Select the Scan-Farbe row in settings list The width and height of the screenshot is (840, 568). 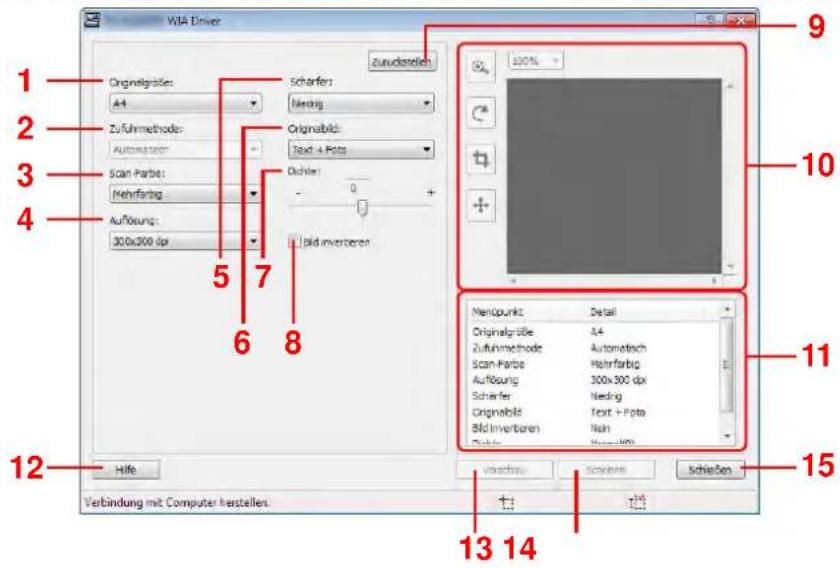[594, 364]
